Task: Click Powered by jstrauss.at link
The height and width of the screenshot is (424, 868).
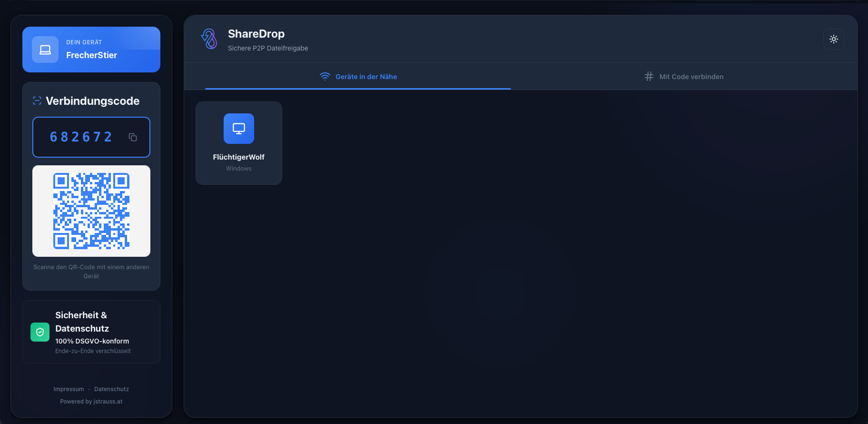Action: click(91, 402)
